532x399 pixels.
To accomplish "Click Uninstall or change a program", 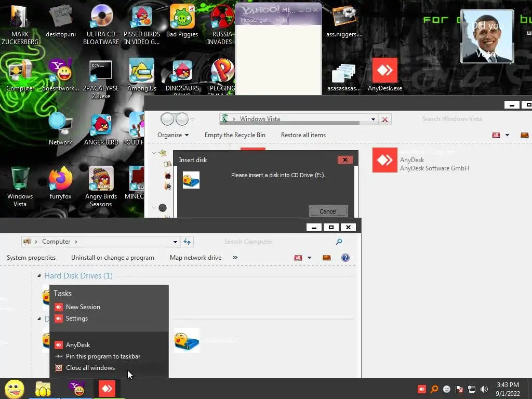I will (x=113, y=258).
